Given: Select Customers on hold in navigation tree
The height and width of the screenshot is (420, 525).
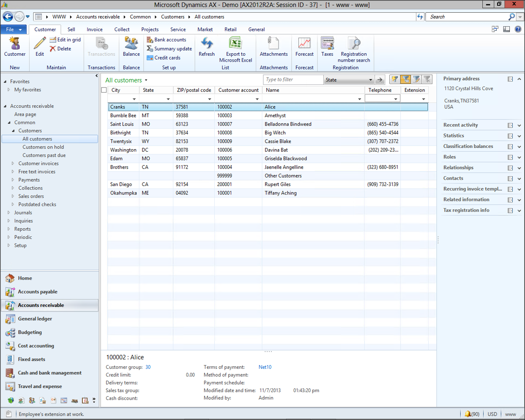Looking at the screenshot, I should [43, 147].
